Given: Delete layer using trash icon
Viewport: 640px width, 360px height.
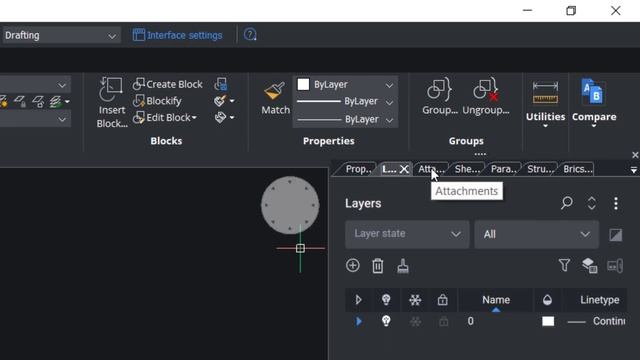Looking at the screenshot, I should 378,266.
